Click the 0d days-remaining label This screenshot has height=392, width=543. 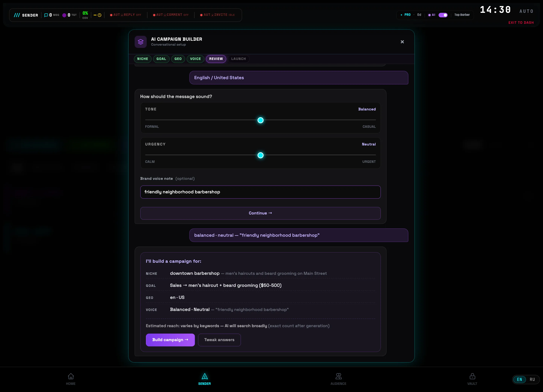[419, 15]
